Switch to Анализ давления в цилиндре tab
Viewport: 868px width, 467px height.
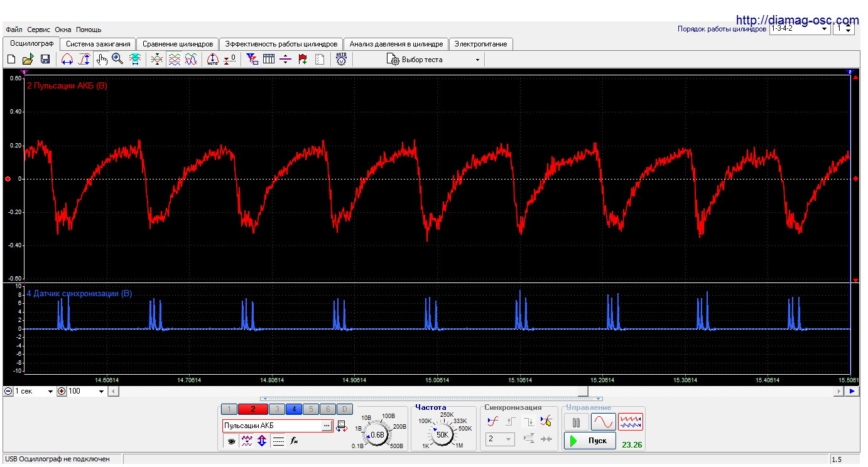coord(396,44)
